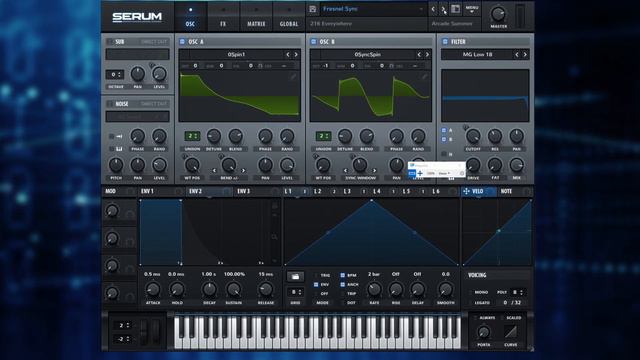Load previous preset with left arrow
Image resolution: width=640 pixels, height=360 pixels.
433,9
